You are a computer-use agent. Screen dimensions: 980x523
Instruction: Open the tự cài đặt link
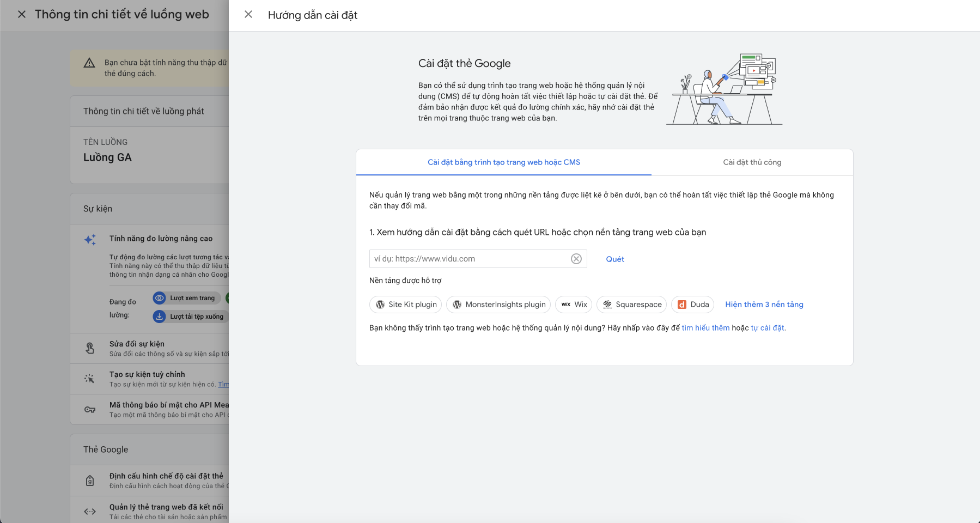[x=767, y=328]
